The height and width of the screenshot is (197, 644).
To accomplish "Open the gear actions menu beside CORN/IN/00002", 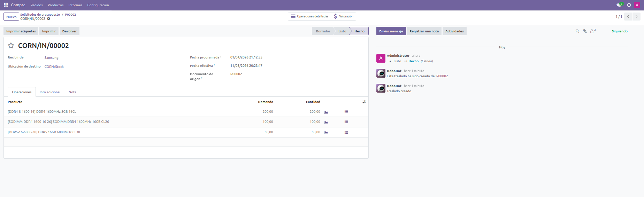I will pos(49,19).
